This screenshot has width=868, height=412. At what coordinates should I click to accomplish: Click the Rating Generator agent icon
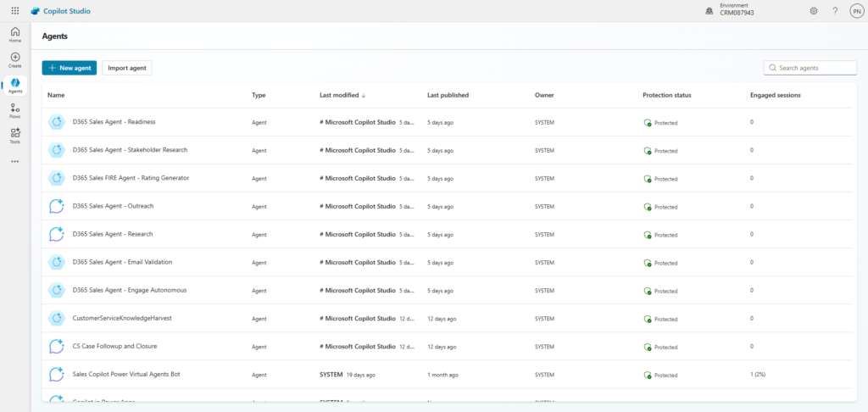57,178
